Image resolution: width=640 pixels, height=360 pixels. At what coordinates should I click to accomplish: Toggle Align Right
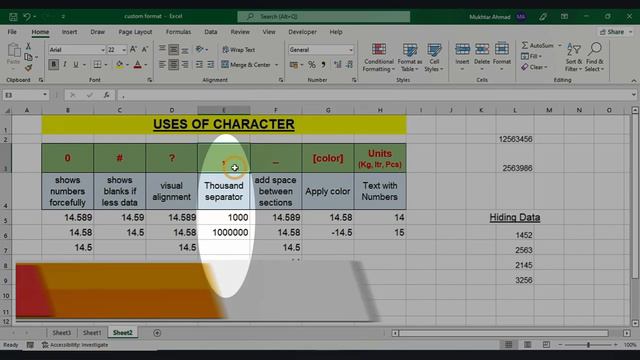tap(185, 64)
